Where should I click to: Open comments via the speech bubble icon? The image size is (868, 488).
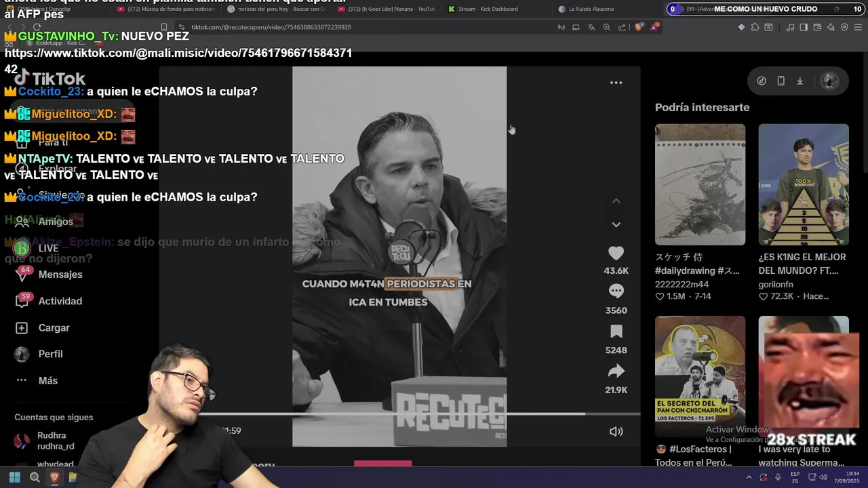pyautogui.click(x=616, y=291)
